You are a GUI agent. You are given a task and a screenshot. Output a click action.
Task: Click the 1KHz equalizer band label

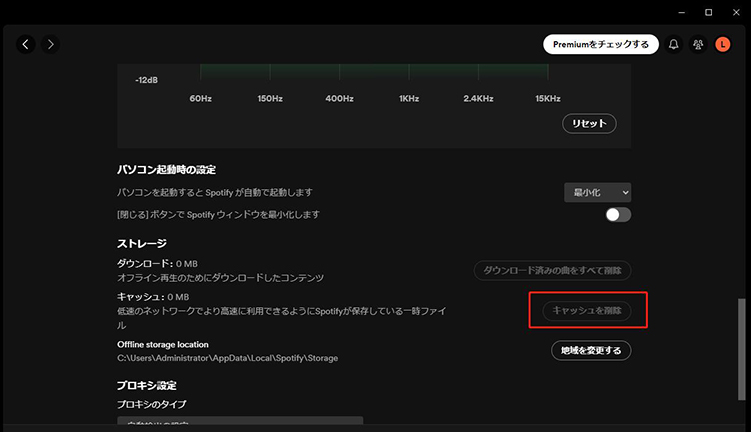(409, 99)
